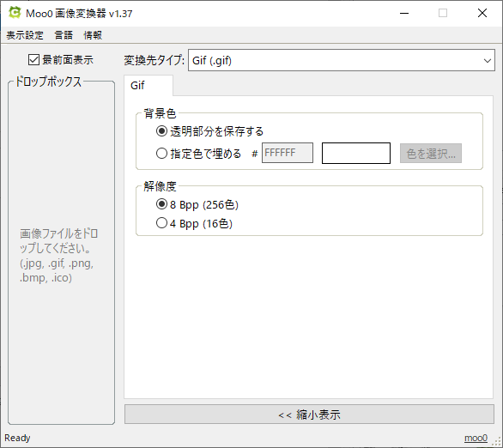Viewport: 503px width, 448px height.
Task: Open the 言語 menu
Action: 64,35
